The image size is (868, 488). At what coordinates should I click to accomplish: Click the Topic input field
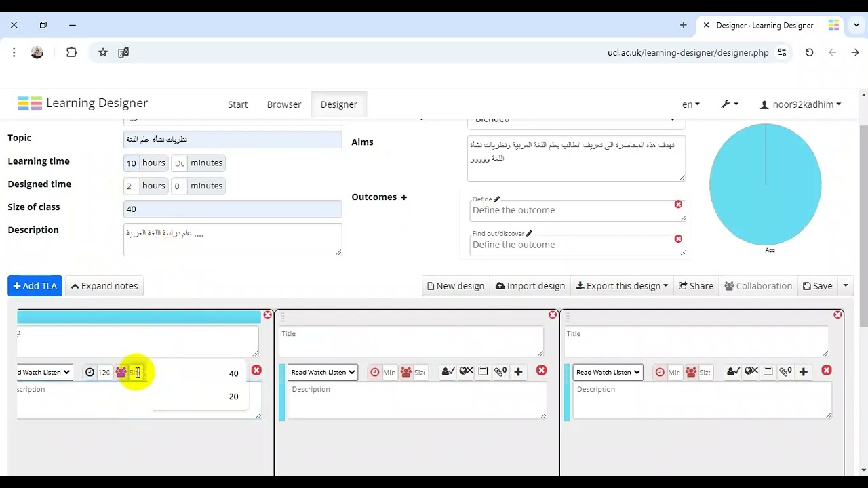233,139
